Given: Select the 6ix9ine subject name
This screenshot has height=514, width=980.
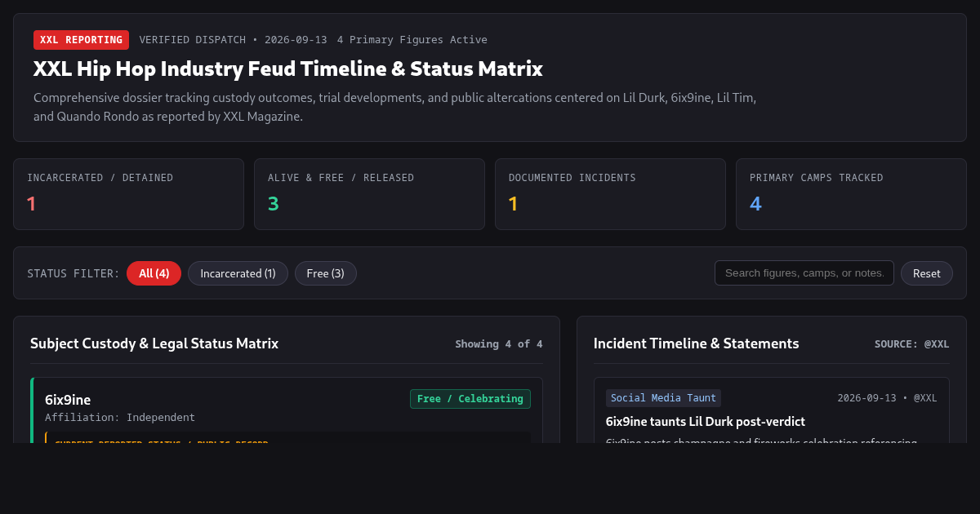Looking at the screenshot, I should (68, 400).
